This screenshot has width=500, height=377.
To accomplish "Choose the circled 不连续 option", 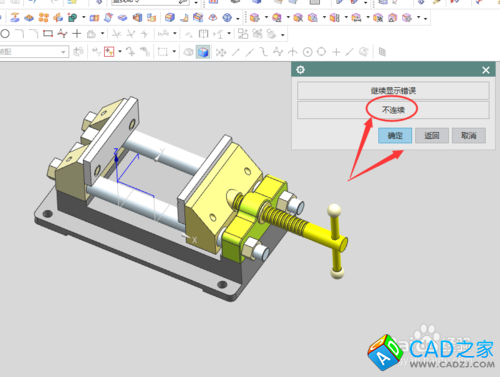I will click(393, 110).
